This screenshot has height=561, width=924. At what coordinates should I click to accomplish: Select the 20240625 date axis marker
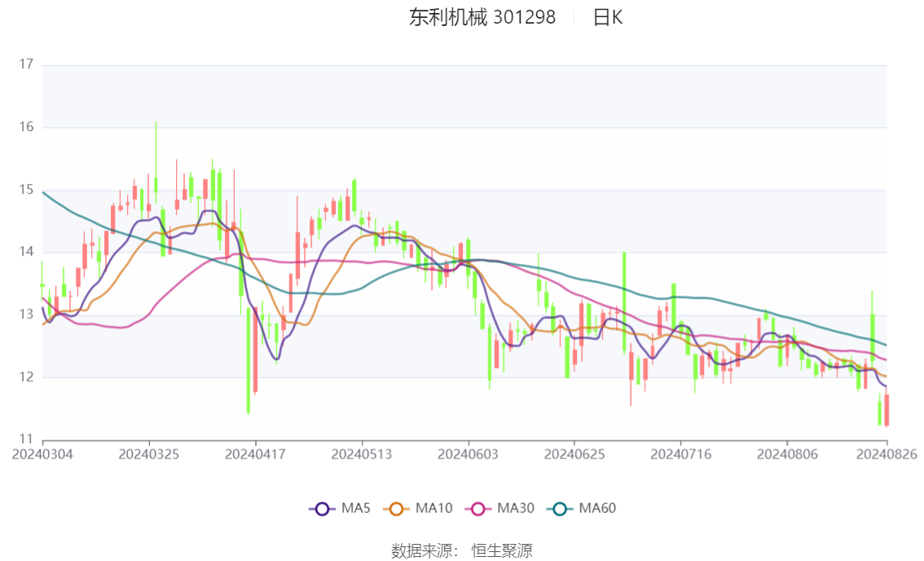tap(574, 454)
